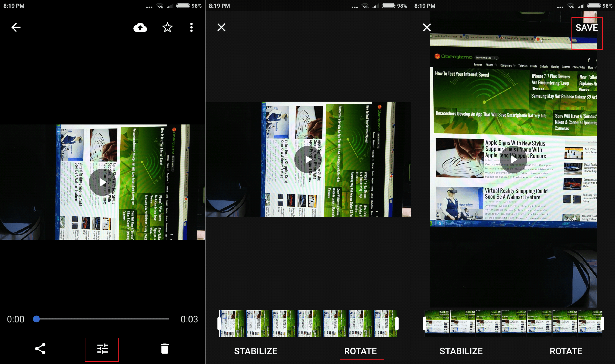This screenshot has width=615, height=364.
Task: Open the three-dot overflow menu
Action: coord(191,27)
